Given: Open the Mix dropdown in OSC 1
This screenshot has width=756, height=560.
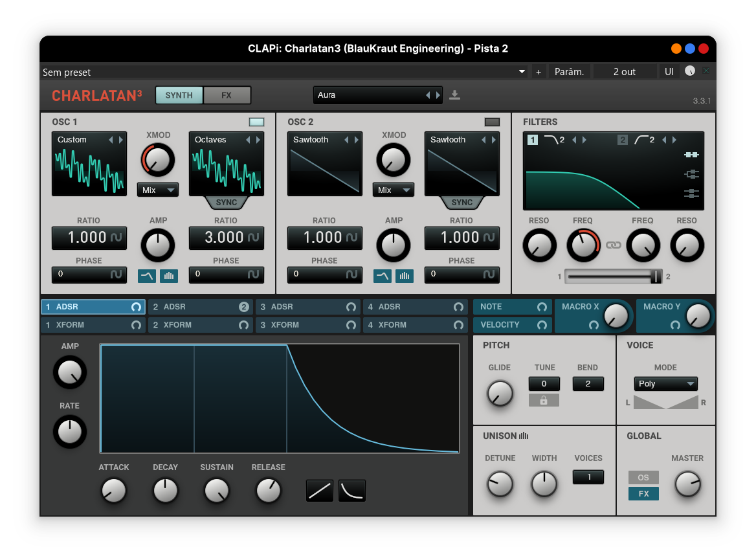Looking at the screenshot, I should [x=158, y=190].
